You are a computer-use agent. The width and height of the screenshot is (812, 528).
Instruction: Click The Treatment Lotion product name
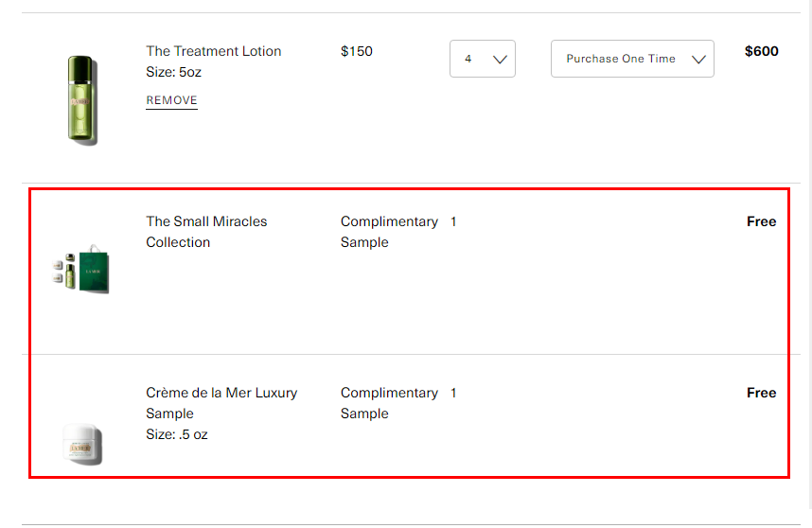click(213, 51)
